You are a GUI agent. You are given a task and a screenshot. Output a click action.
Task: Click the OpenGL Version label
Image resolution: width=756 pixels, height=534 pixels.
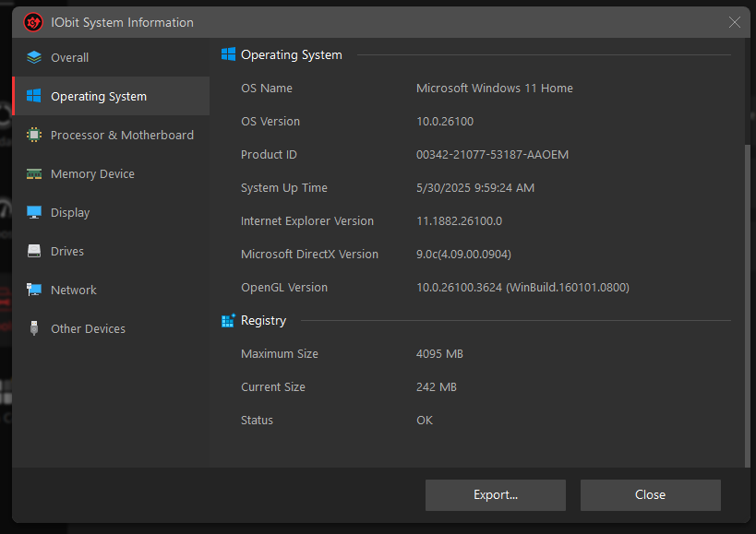coord(284,288)
